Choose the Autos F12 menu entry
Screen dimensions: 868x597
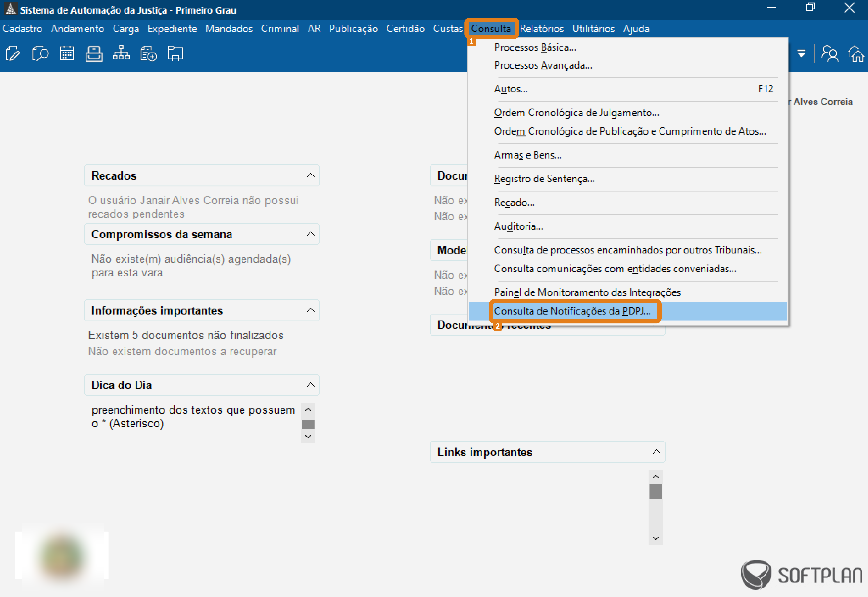pos(628,89)
